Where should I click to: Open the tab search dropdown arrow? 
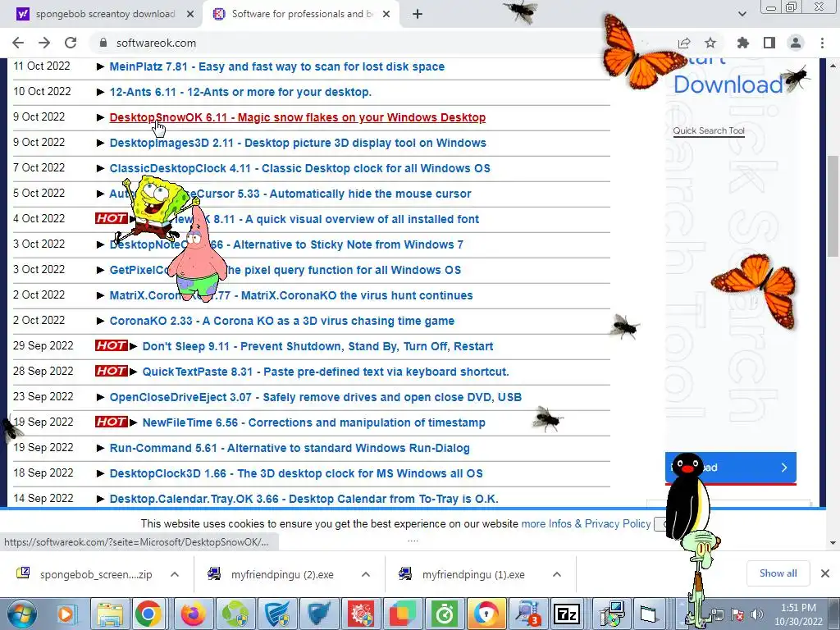[742, 14]
